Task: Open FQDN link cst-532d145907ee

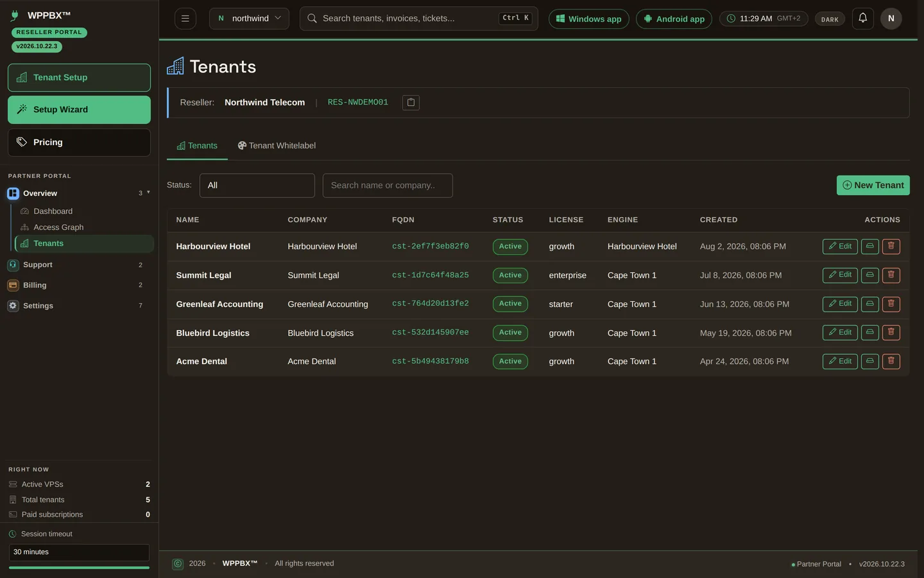Action: coord(430,333)
